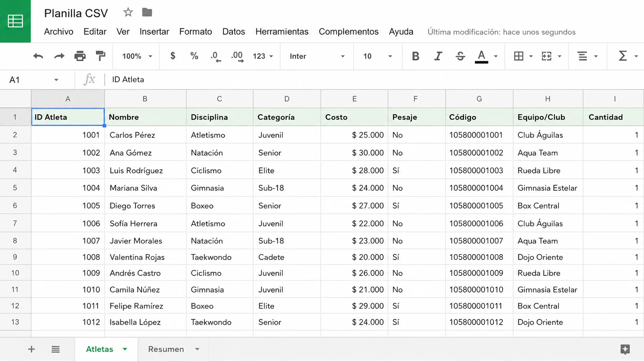The width and height of the screenshot is (644, 362).
Task: Click the cell $ 28.000
Action: 354,170
